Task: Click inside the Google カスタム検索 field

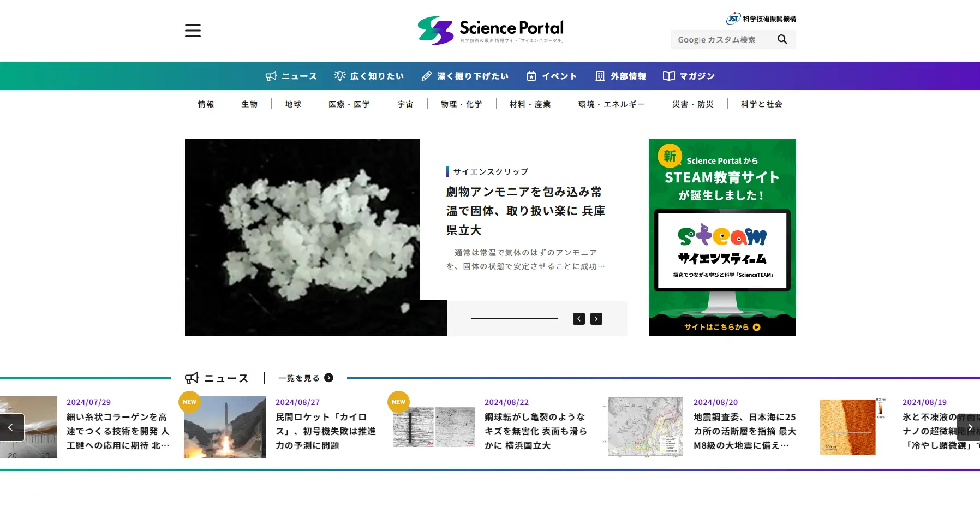Action: [x=720, y=39]
